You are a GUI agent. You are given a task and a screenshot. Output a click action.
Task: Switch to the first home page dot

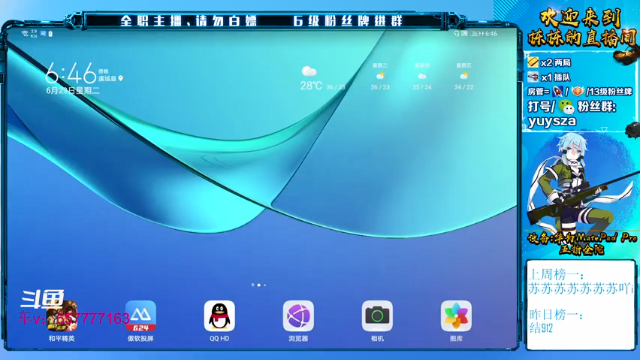point(253,285)
